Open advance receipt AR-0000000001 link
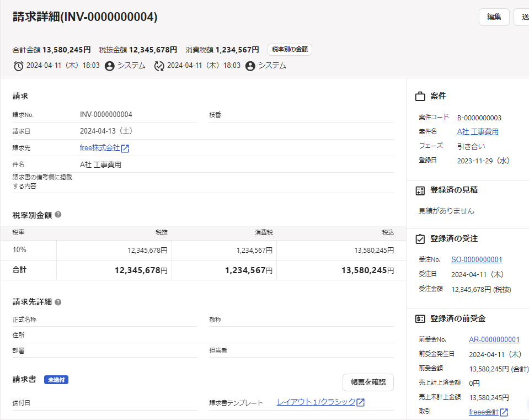This screenshot has height=420, width=529. pos(494,339)
